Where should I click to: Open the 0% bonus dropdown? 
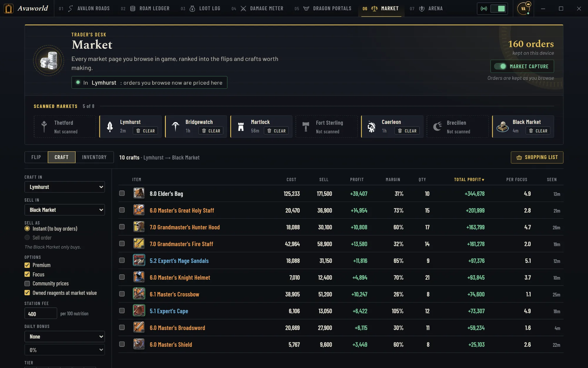65,350
